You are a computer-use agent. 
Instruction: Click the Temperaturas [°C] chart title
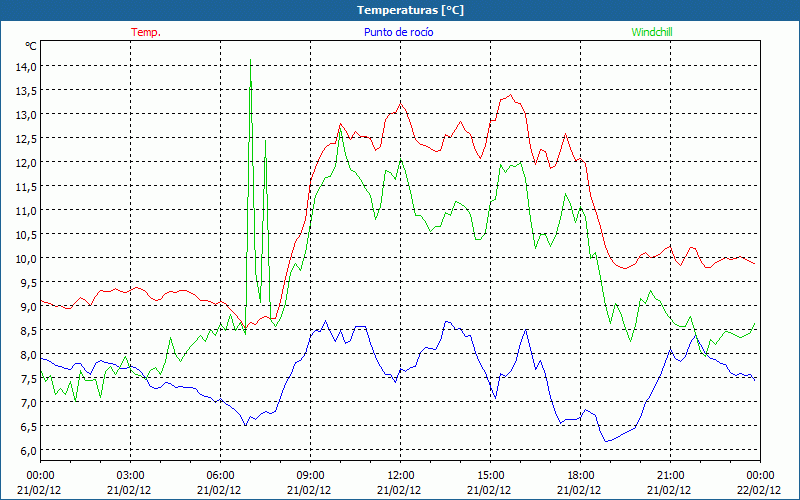point(410,10)
